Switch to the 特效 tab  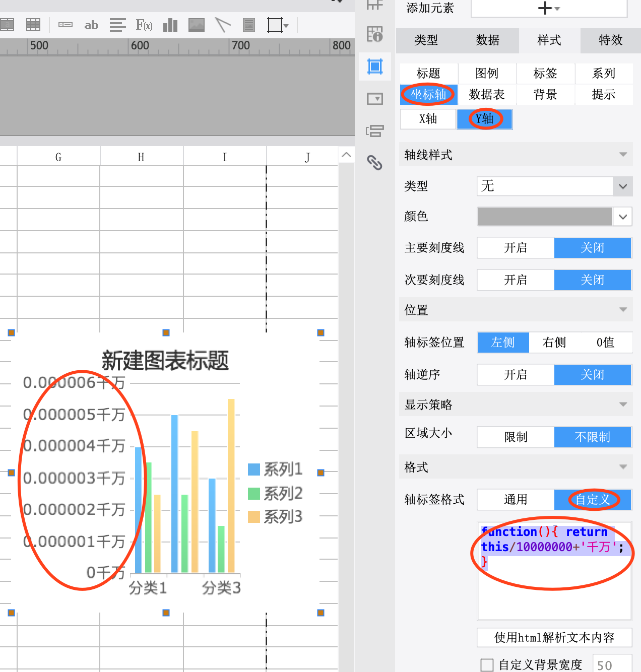tap(611, 40)
